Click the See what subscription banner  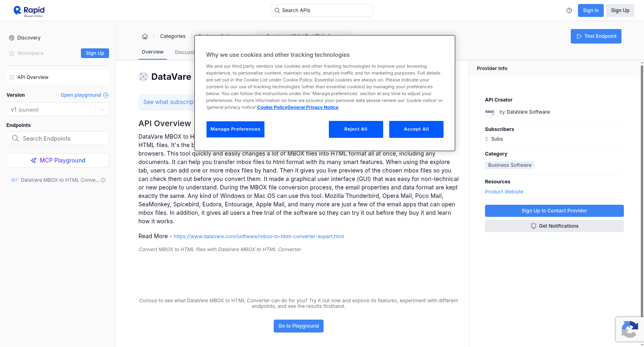(x=167, y=102)
